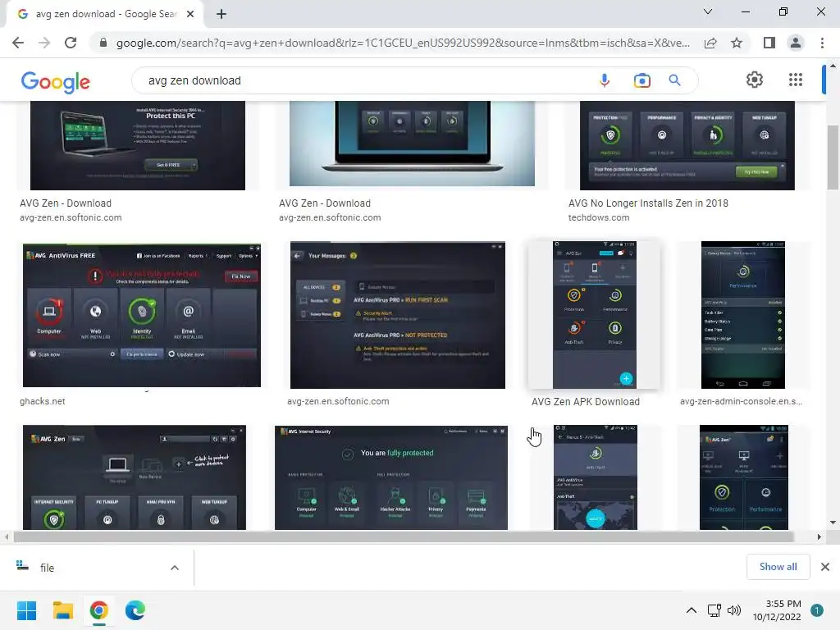
Task: Close the avg zen download tab
Action: click(x=190, y=14)
